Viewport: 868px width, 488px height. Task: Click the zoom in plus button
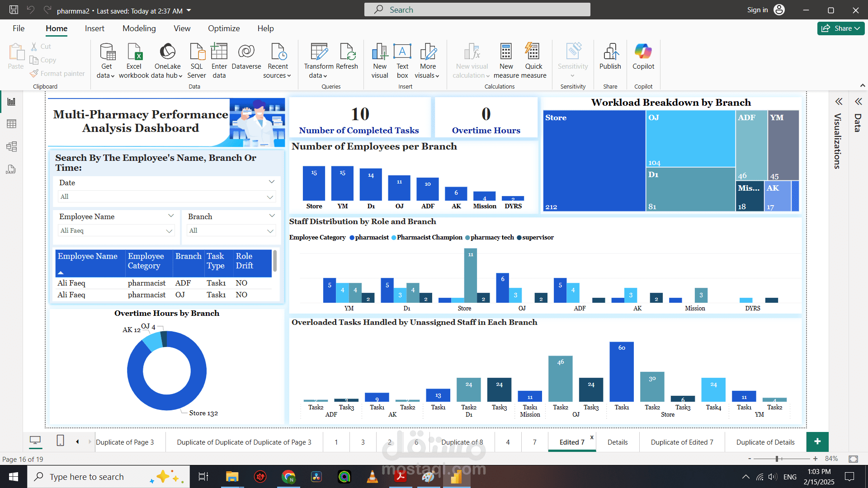click(x=815, y=459)
